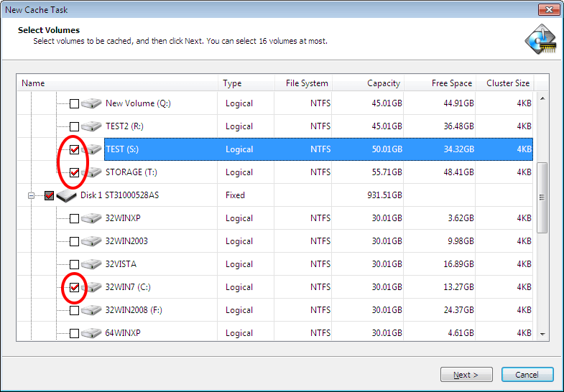Screen dimensions: 564x392
Task: Click the 16.89GB free space value
Action: pyautogui.click(x=458, y=264)
